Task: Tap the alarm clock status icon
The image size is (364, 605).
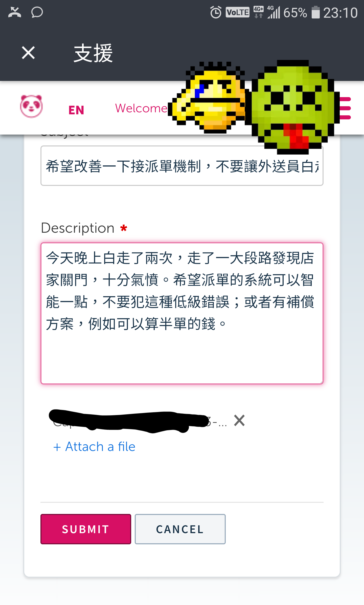Action: [216, 12]
